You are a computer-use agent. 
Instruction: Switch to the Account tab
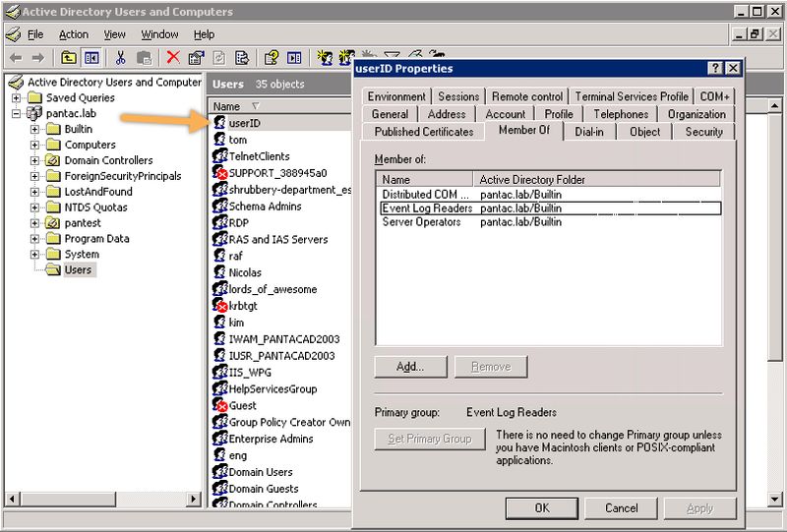[x=505, y=114]
